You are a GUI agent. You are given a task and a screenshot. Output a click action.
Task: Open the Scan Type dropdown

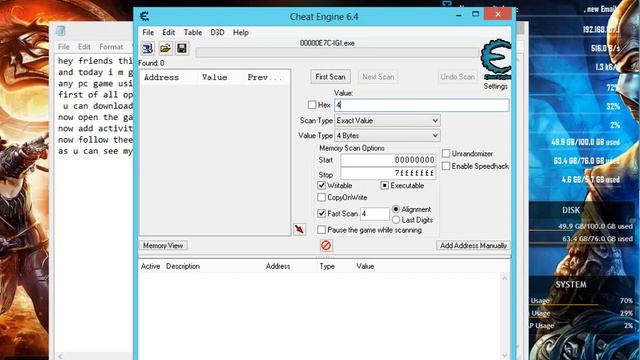[387, 120]
